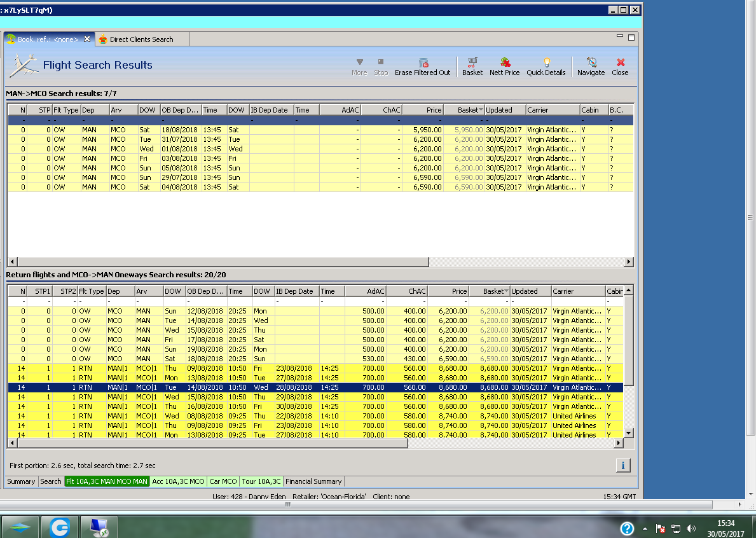Maximize the inner panel view button
Image resolution: width=756 pixels, height=538 pixels.
tap(631, 38)
